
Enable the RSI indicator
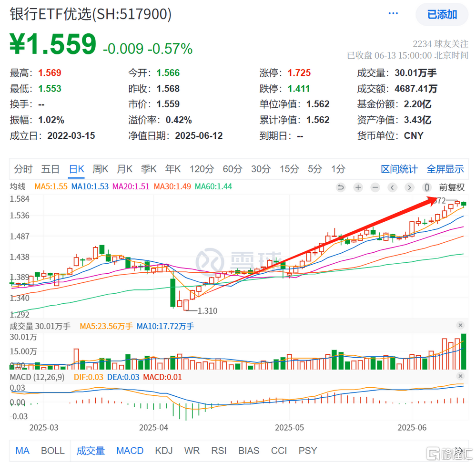[219, 451]
